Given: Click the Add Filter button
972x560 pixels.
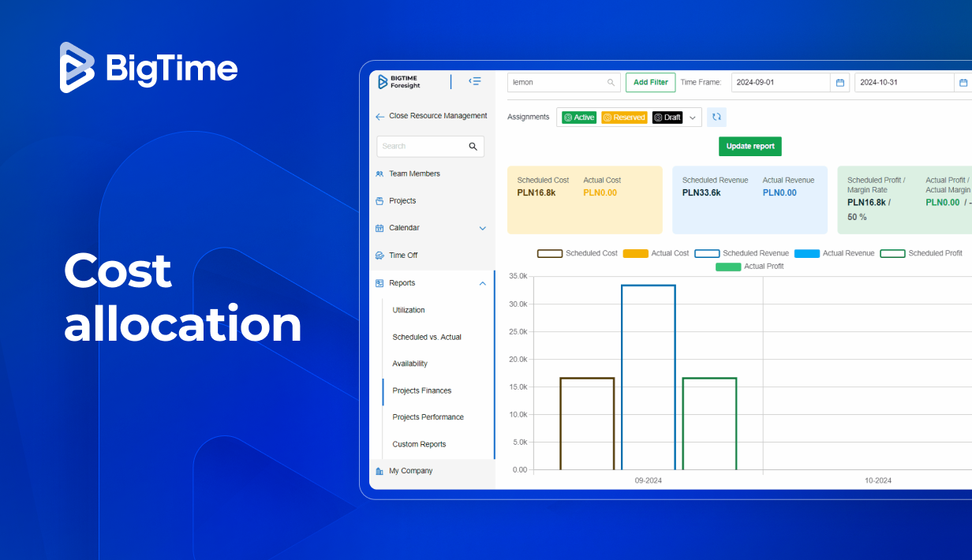Looking at the screenshot, I should (x=651, y=82).
